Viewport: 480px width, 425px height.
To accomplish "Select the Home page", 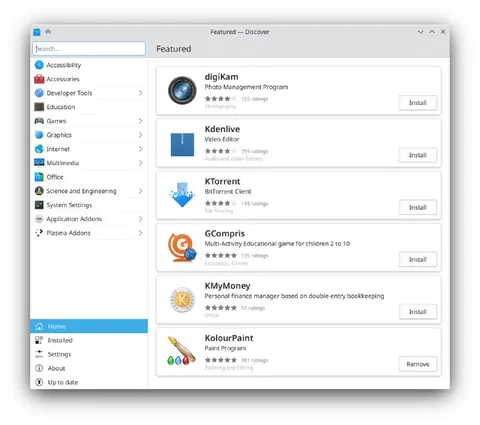I will tap(89, 326).
